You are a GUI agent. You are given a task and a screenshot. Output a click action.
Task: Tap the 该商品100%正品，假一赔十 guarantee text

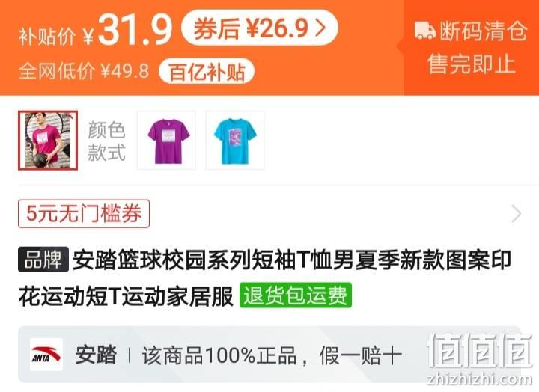pos(272,355)
